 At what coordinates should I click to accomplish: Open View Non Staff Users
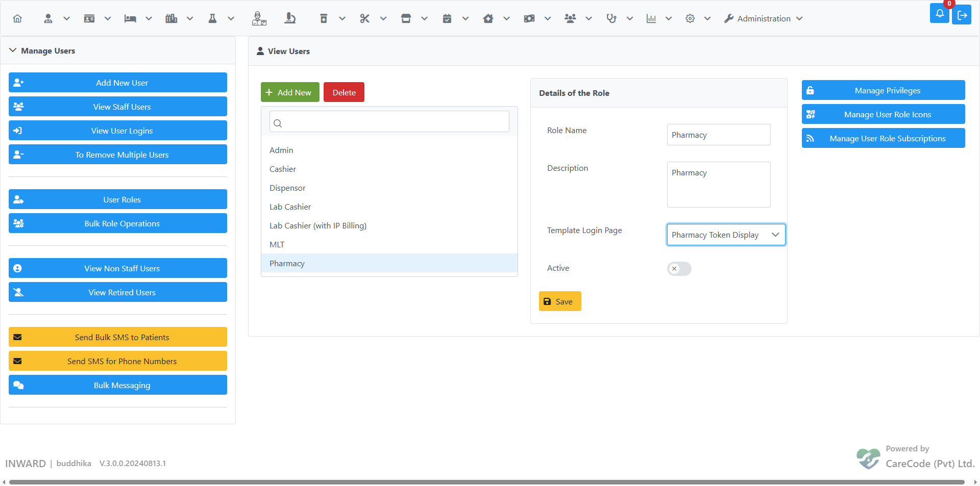118,268
